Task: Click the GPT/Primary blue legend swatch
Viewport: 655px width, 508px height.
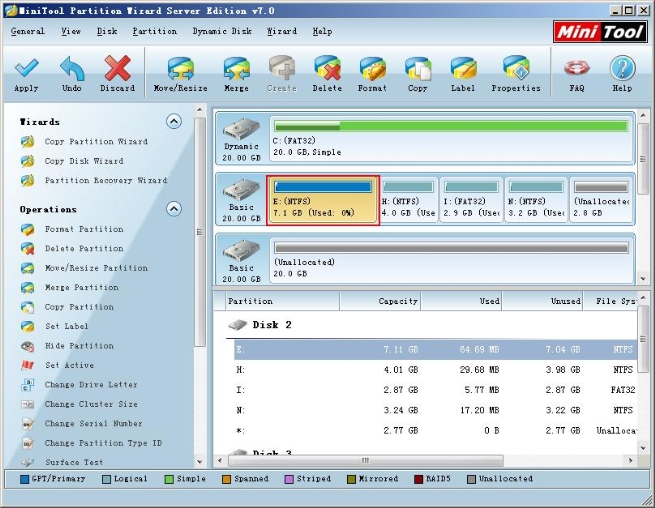Action: 25,479
